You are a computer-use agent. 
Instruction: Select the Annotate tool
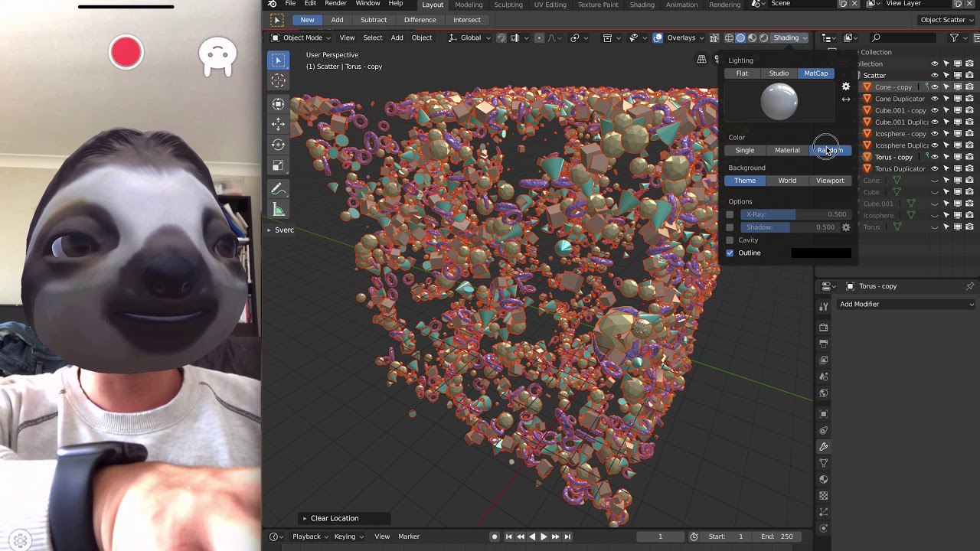click(278, 189)
